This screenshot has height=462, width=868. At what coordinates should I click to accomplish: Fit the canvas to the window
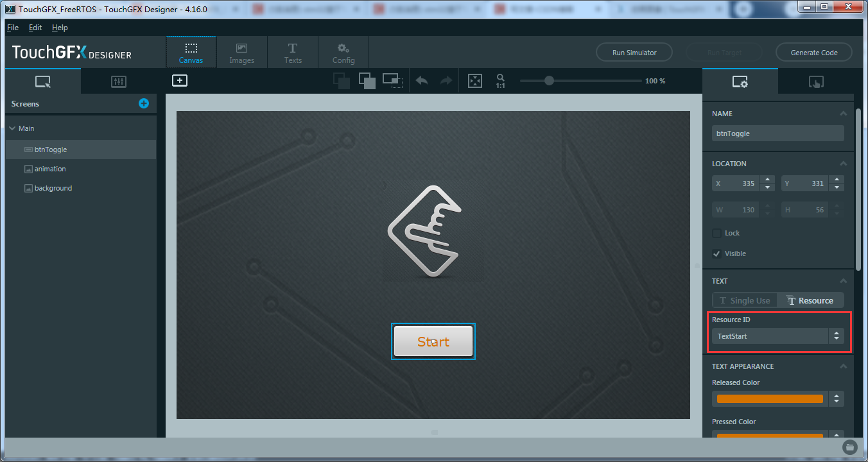474,81
